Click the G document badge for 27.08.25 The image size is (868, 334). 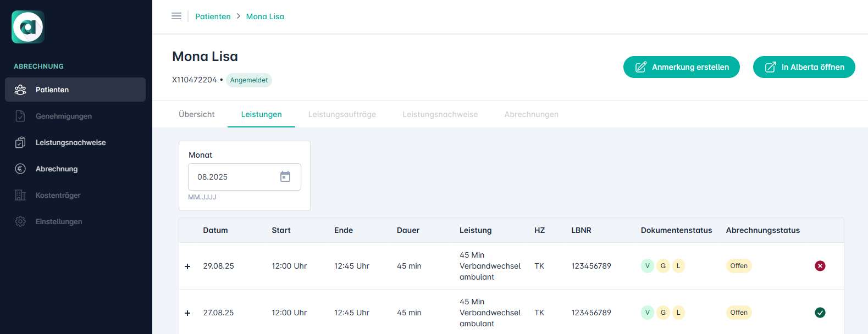(x=663, y=313)
